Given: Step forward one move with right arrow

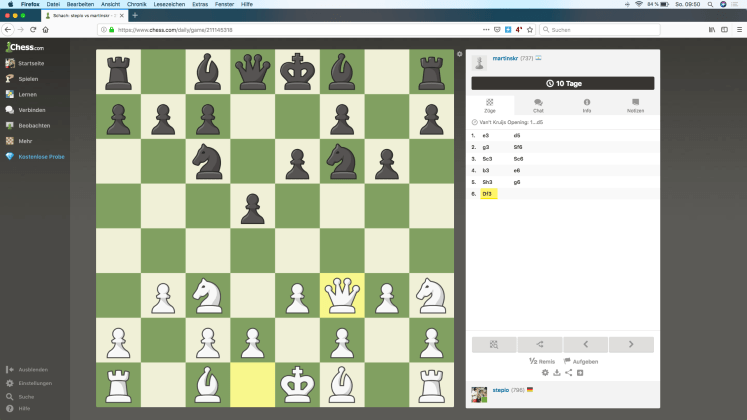Looking at the screenshot, I should (631, 344).
